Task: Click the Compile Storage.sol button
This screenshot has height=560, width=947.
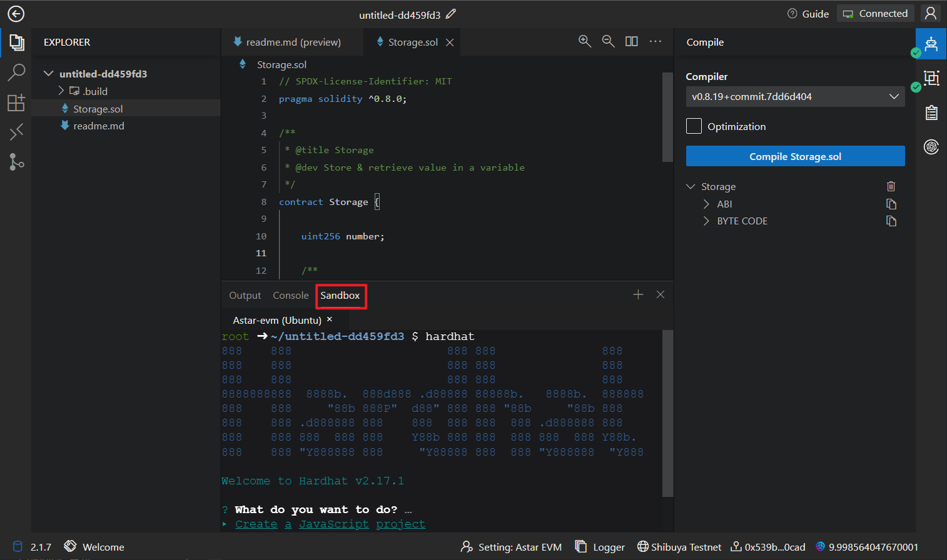Action: tap(795, 156)
